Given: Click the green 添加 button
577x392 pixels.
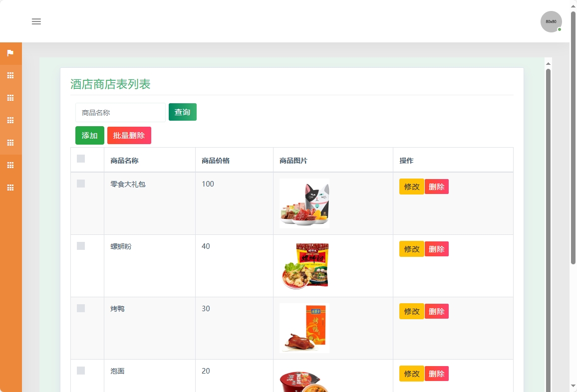Looking at the screenshot, I should pos(89,135).
